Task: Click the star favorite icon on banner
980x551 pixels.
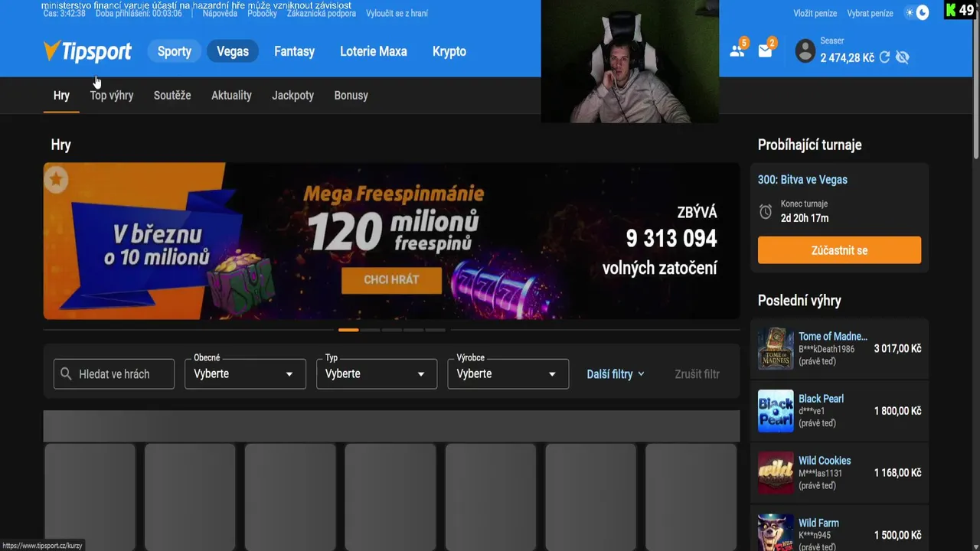Action: 56,180
